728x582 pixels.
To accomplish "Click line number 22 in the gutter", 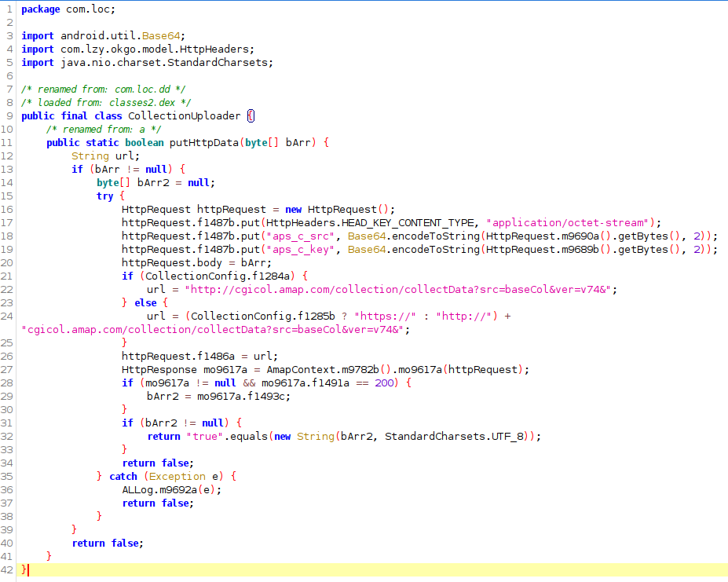I will tap(7, 289).
